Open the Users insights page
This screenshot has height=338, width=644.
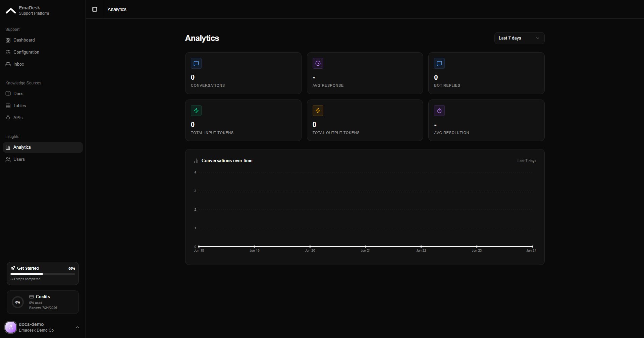[x=43, y=159]
